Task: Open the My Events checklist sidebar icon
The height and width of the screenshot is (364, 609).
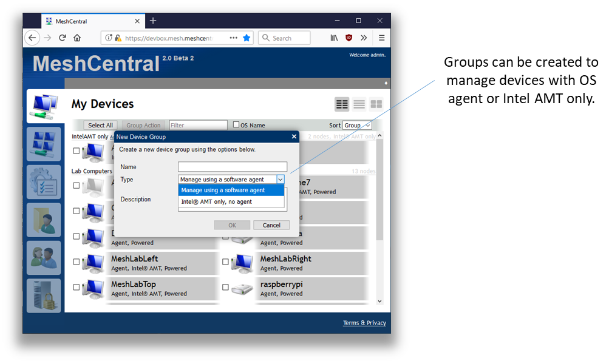Action: (44, 182)
